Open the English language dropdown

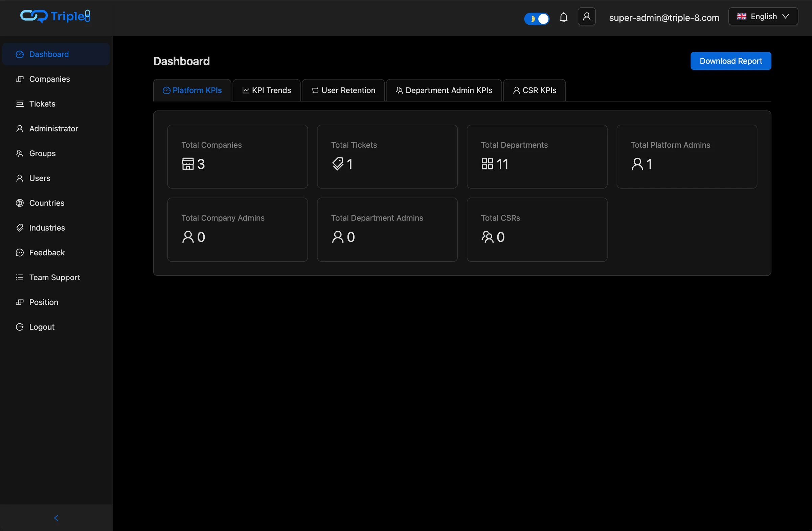point(763,16)
